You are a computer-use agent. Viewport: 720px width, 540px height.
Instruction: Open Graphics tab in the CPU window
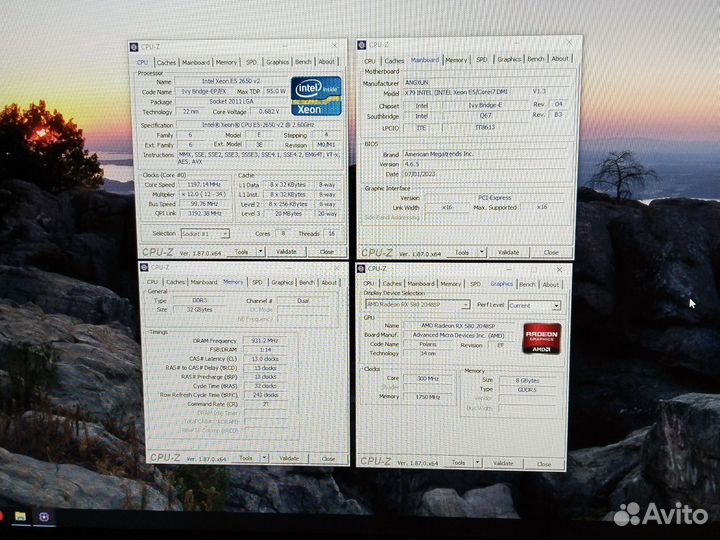click(x=277, y=62)
